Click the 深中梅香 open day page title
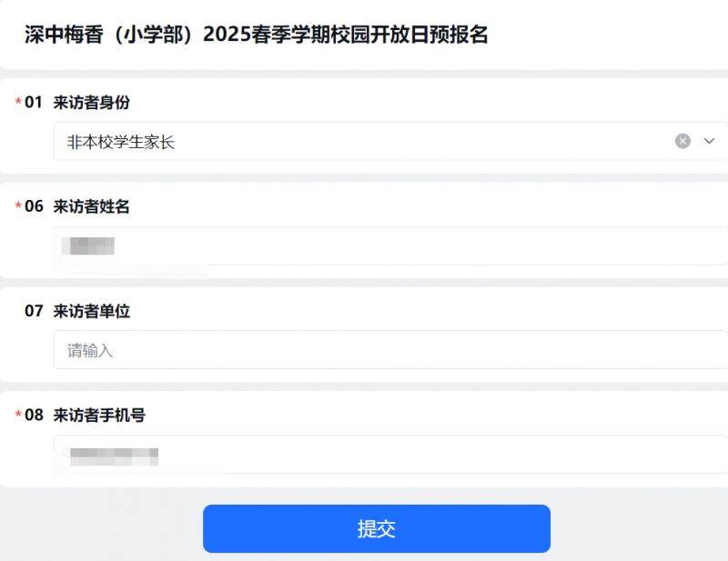Viewport: 728px width, 561px height. point(257,35)
